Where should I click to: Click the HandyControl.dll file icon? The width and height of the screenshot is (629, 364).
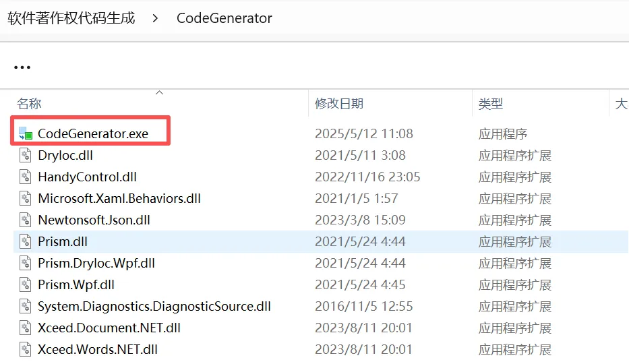pyautogui.click(x=26, y=177)
